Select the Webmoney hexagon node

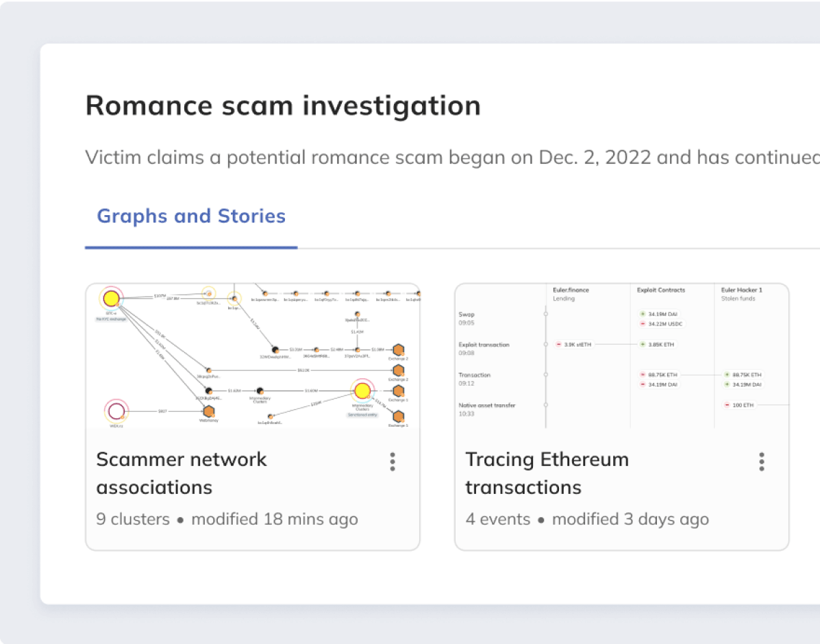[209, 411]
